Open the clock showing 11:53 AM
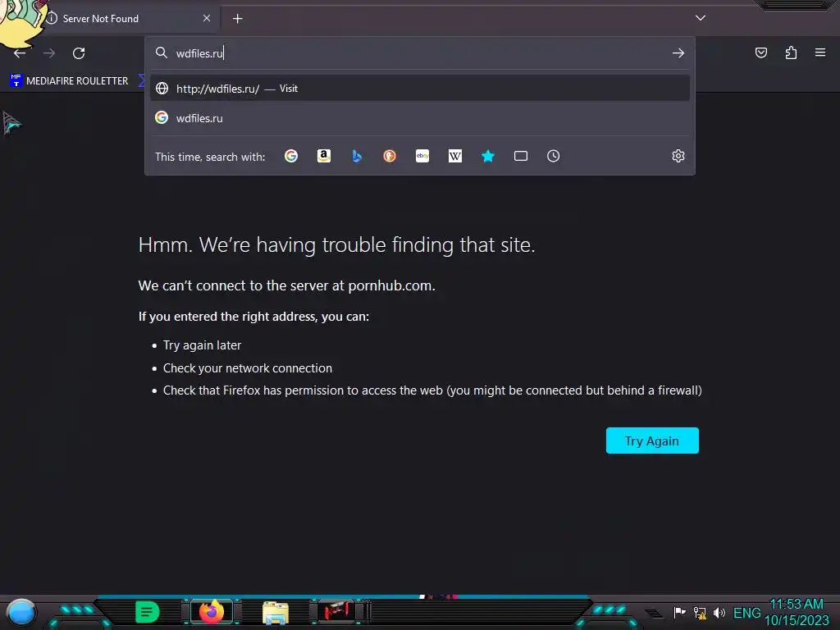Image resolution: width=840 pixels, height=630 pixels. tap(797, 612)
